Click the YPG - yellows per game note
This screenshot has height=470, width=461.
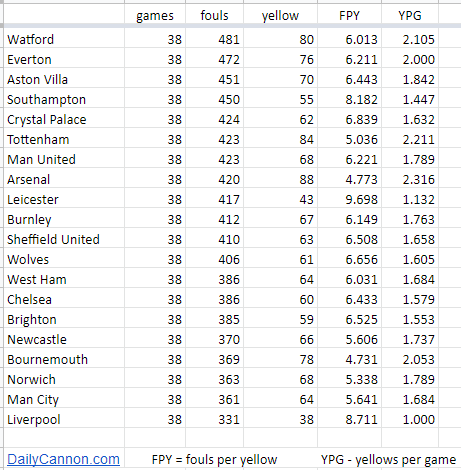pyautogui.click(x=388, y=459)
